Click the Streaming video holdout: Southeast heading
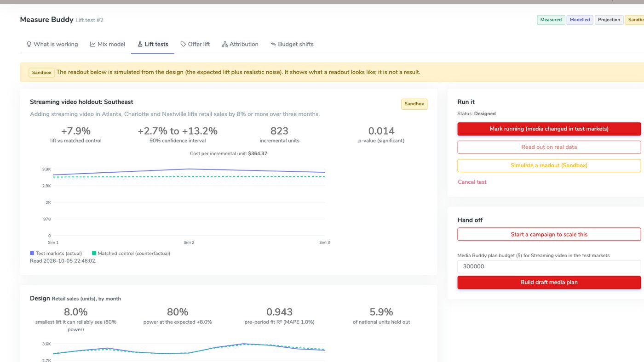This screenshot has width=644, height=362. pyautogui.click(x=81, y=102)
